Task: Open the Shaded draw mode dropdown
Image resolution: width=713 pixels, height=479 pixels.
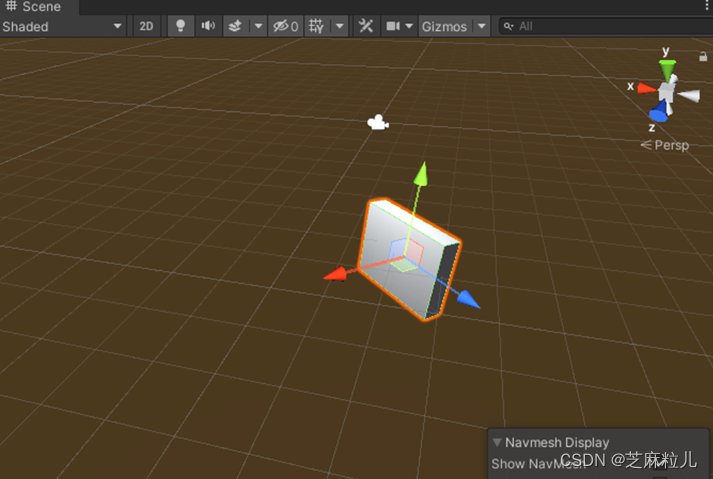Action: click(63, 26)
